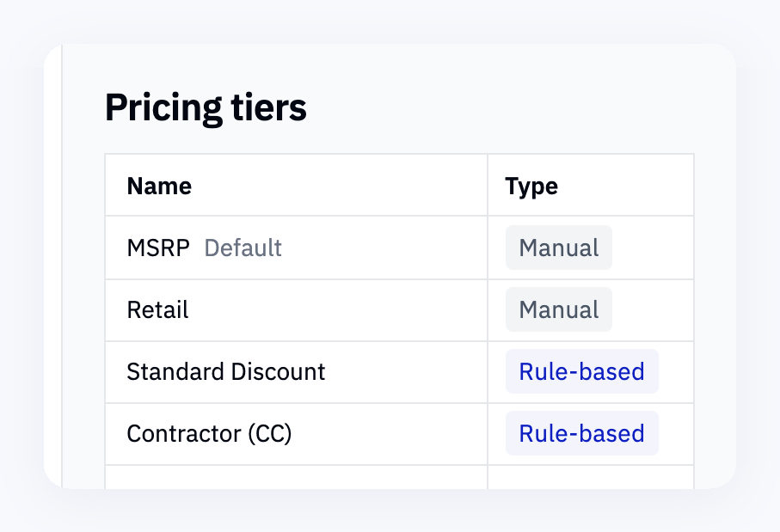Image resolution: width=780 pixels, height=532 pixels.
Task: Click Rule-based badge for Contractor (CC)
Action: (582, 433)
